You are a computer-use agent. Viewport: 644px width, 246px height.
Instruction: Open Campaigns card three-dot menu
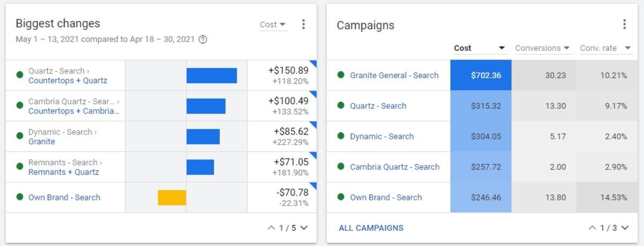[x=624, y=24]
